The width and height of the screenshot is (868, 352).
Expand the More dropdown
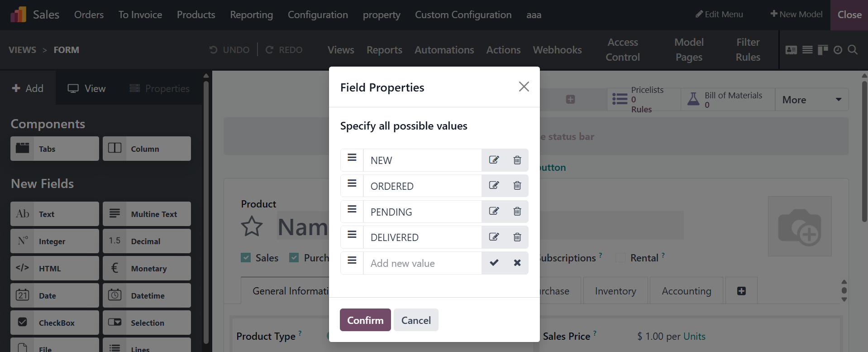pos(812,100)
